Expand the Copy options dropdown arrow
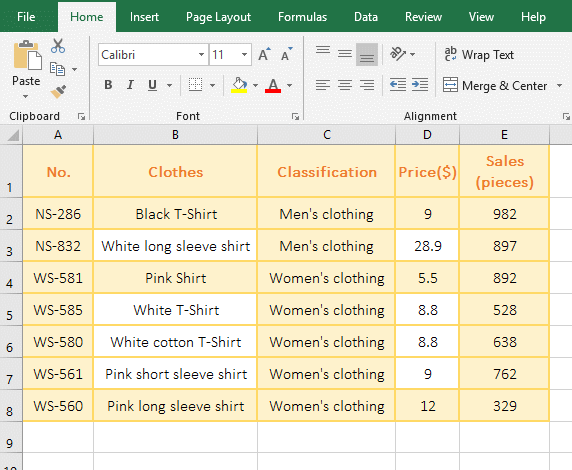 pyautogui.click(x=74, y=69)
